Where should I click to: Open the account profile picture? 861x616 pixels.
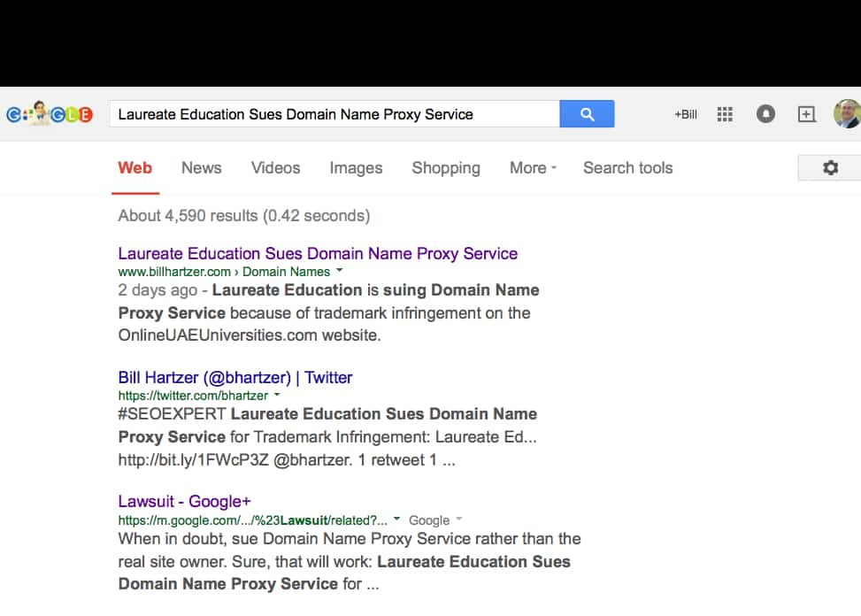coord(847,113)
